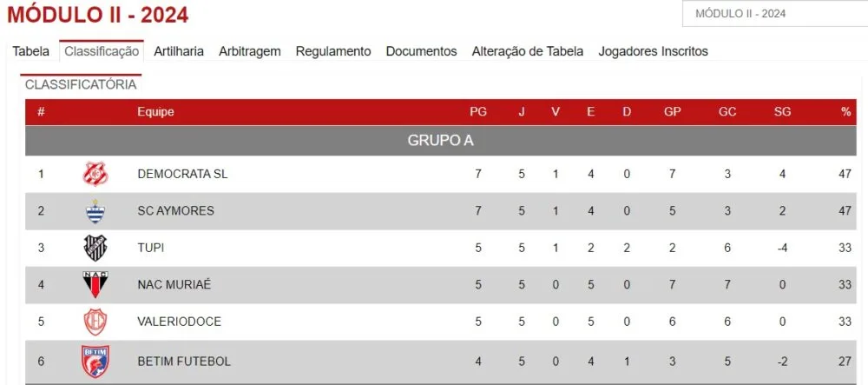
Task: Go to the Arbitragem tab
Action: coord(250,51)
